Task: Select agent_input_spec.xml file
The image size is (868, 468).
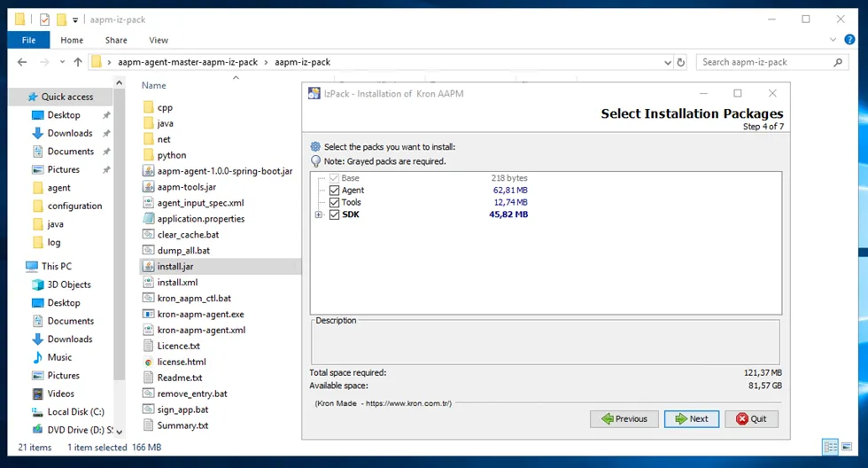Action: 200,203
